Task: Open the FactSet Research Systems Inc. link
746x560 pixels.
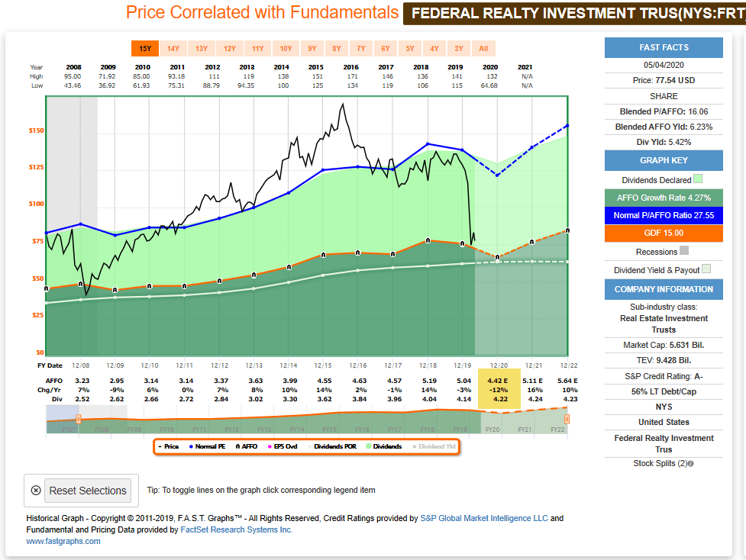Action: (237, 529)
